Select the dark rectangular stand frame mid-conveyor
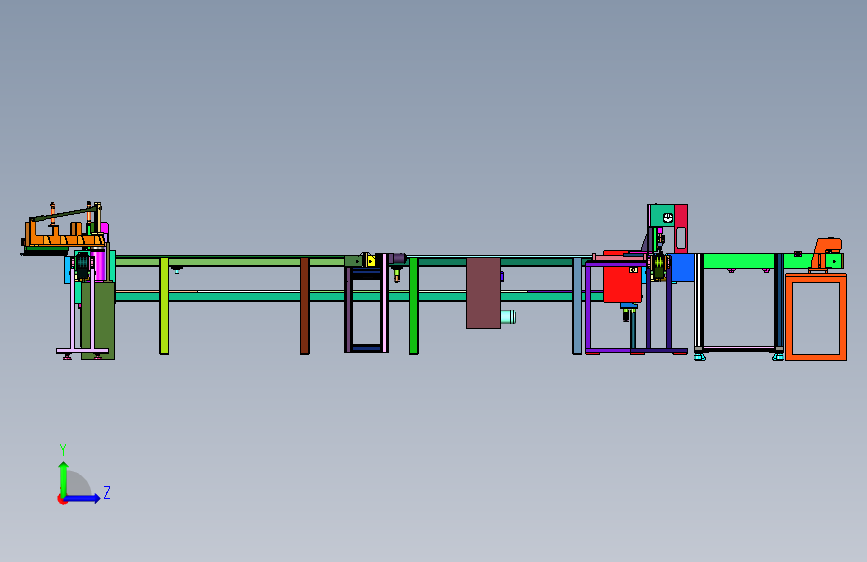The height and width of the screenshot is (562, 867). pos(367,310)
